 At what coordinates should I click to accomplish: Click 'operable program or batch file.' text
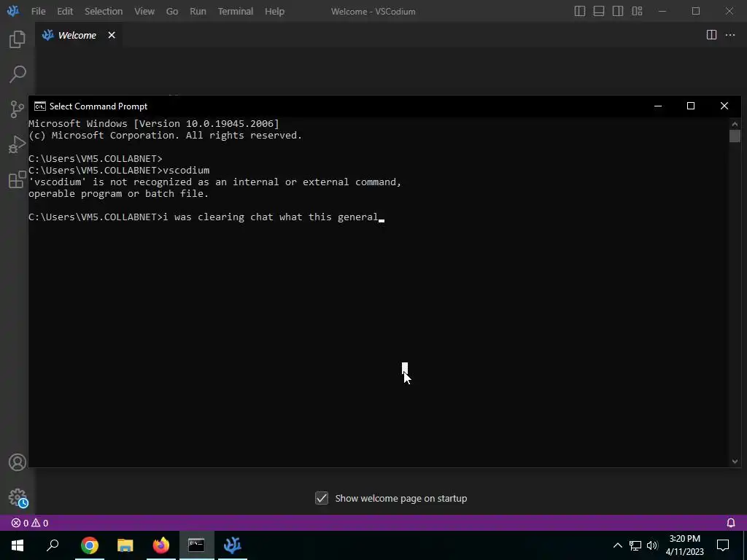[119, 193]
